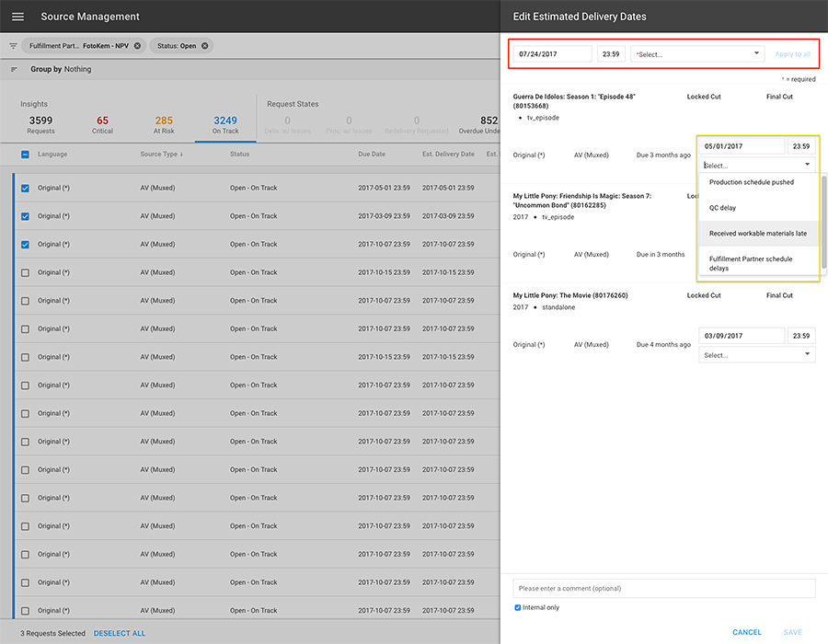Toggle the Internal only checkbox
Screen dimensions: 828x644
[517, 607]
